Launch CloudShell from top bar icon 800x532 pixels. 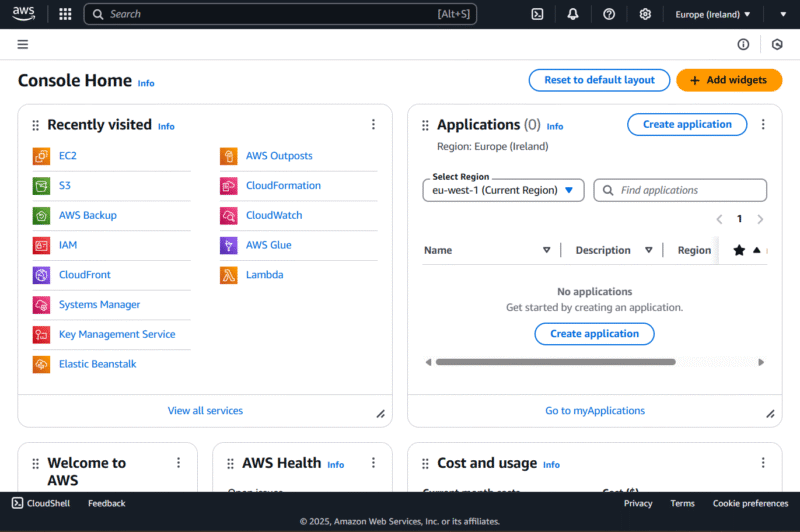point(537,14)
